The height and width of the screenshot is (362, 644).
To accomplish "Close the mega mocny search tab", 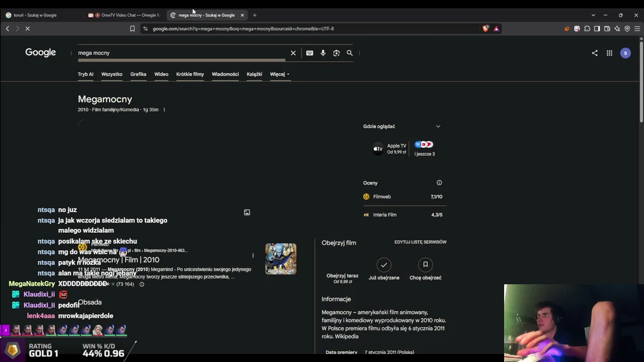I will point(242,15).
